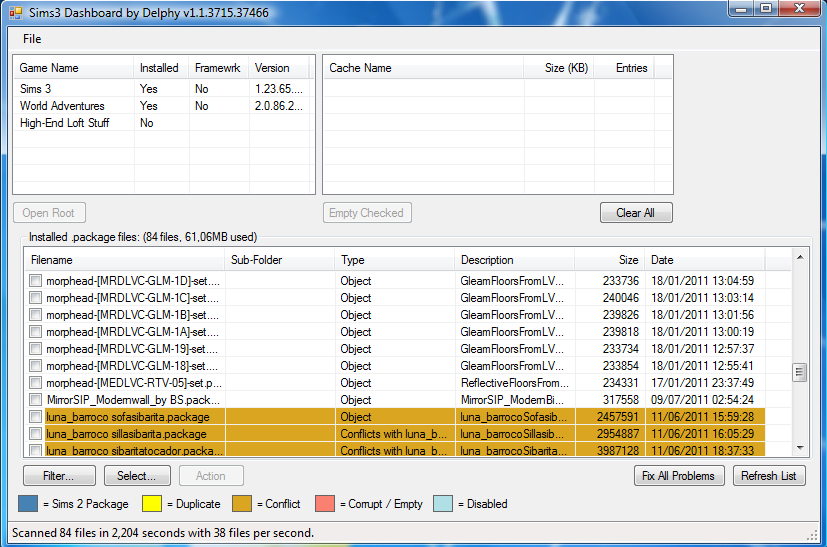Screen dimensions: 827x547
Task: Click the Cache Name column header
Action: [424, 68]
